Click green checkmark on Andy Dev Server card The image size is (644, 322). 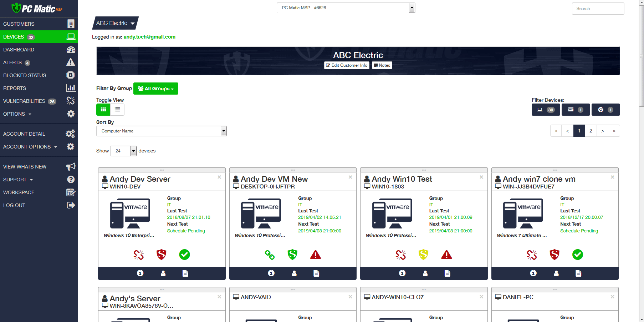(184, 255)
